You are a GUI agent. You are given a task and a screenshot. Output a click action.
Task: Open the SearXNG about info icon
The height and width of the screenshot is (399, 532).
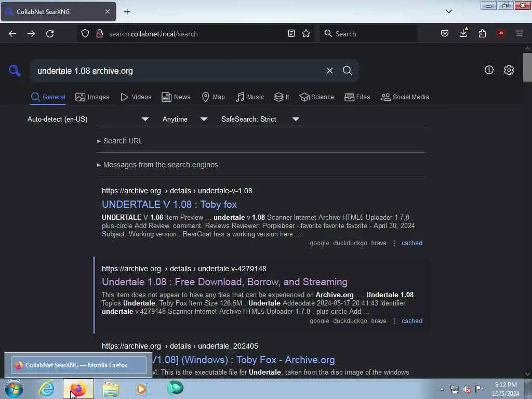[489, 70]
